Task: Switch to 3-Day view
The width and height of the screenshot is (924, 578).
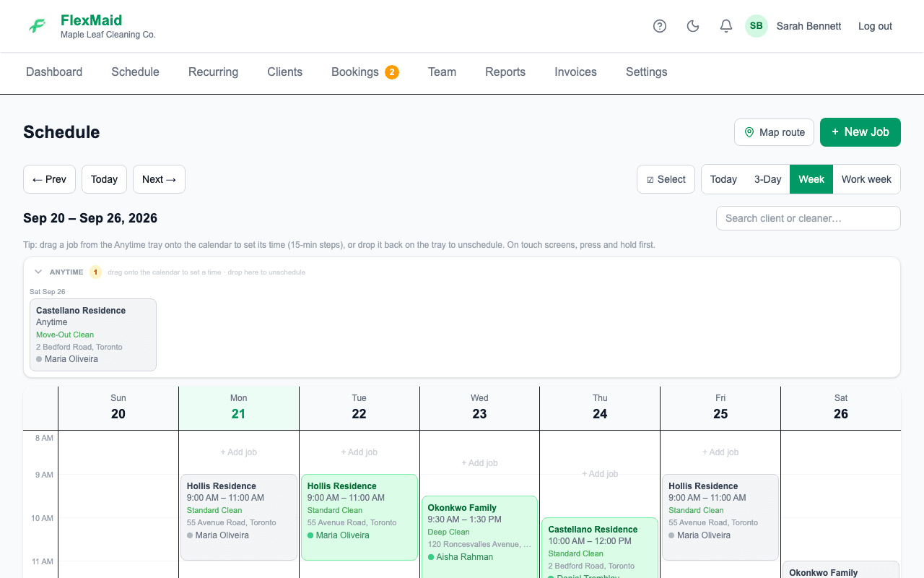Action: click(767, 179)
